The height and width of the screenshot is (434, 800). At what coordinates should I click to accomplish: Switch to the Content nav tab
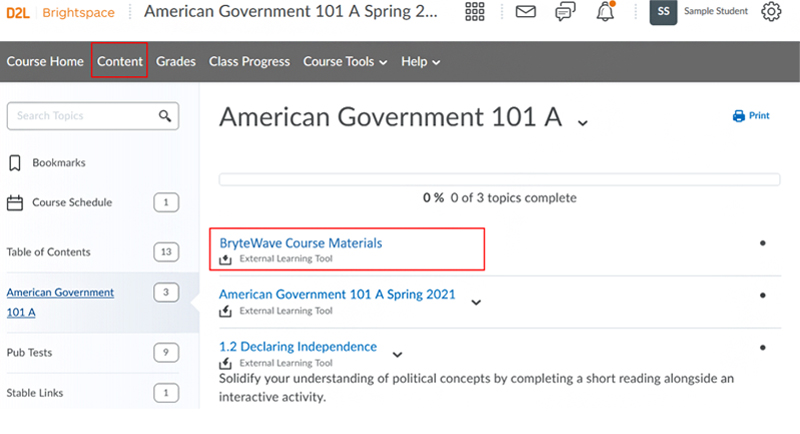[x=120, y=61]
